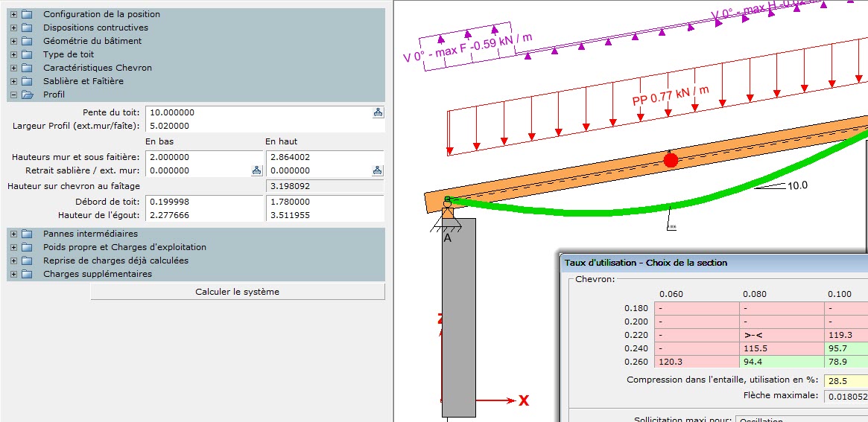Viewport: 868px width, 422px height.
Task: Expand Type de toit with its plus box
Action: (x=13, y=54)
